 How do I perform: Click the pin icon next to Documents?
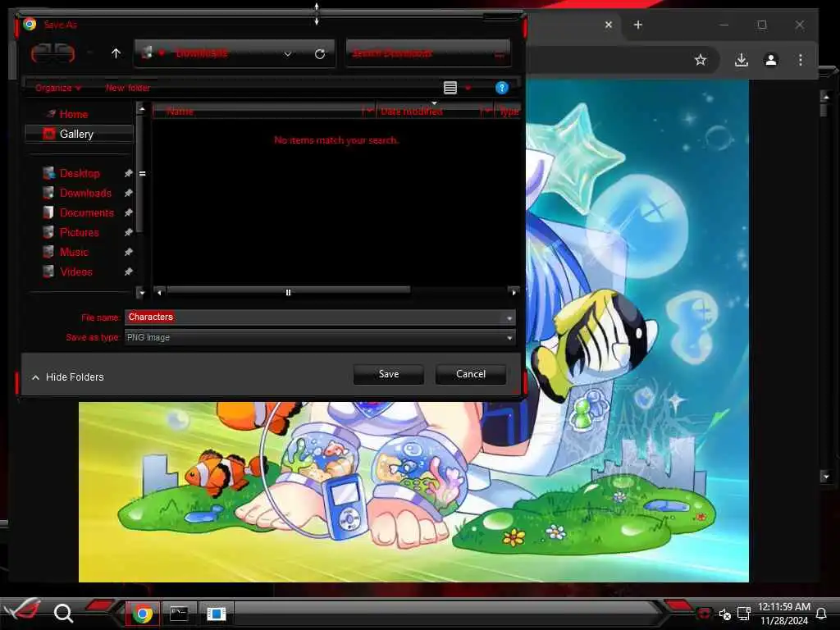(128, 212)
